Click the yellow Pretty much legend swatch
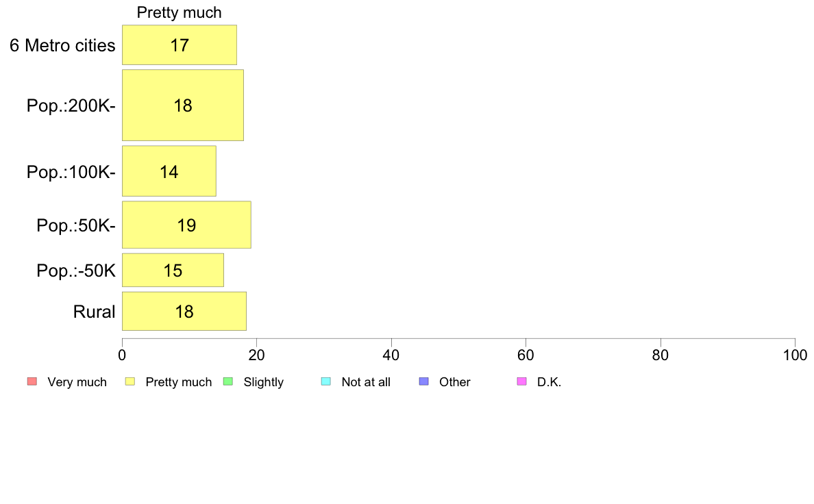The width and height of the screenshot is (814, 504). tap(130, 381)
